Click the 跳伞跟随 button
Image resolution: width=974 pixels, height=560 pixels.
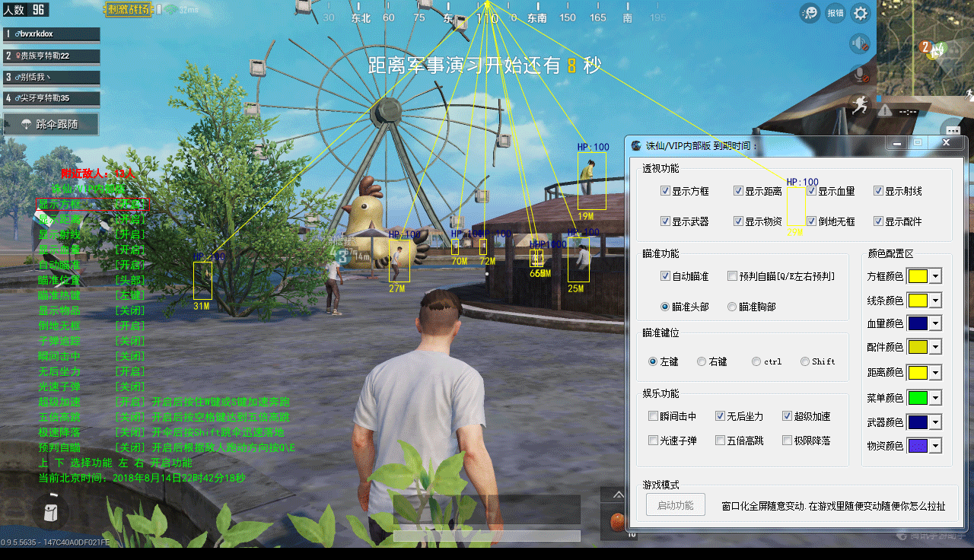pyautogui.click(x=52, y=124)
